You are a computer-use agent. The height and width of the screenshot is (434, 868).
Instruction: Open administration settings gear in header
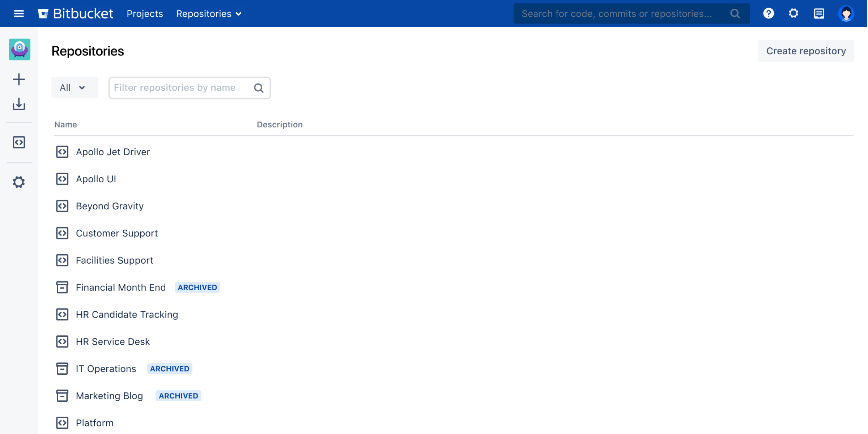click(793, 14)
